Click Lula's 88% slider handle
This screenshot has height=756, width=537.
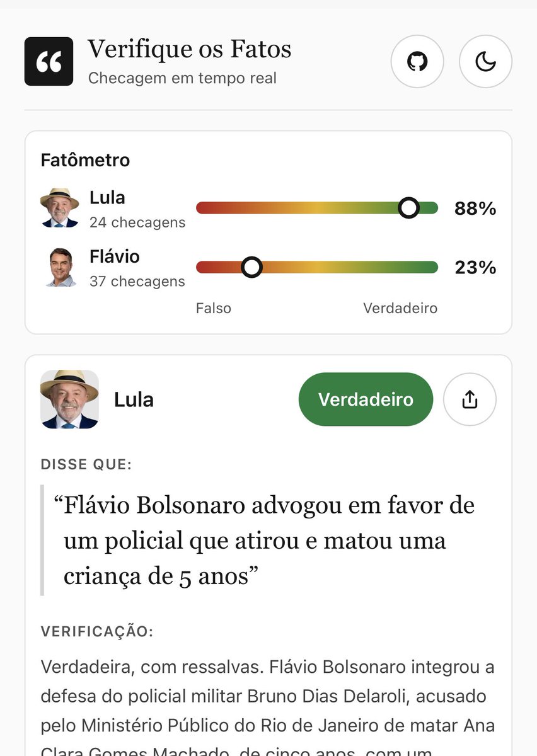pyautogui.click(x=409, y=208)
